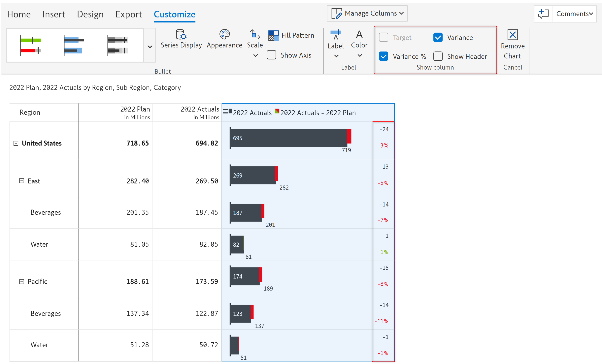The height and width of the screenshot is (364, 602).
Task: Switch to the Export tab
Action: [x=128, y=14]
